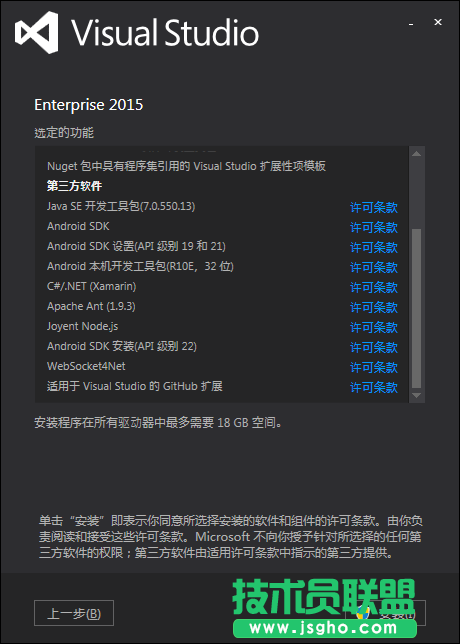Open license terms link for Android SDK row
The image size is (460, 644).
pos(374,227)
